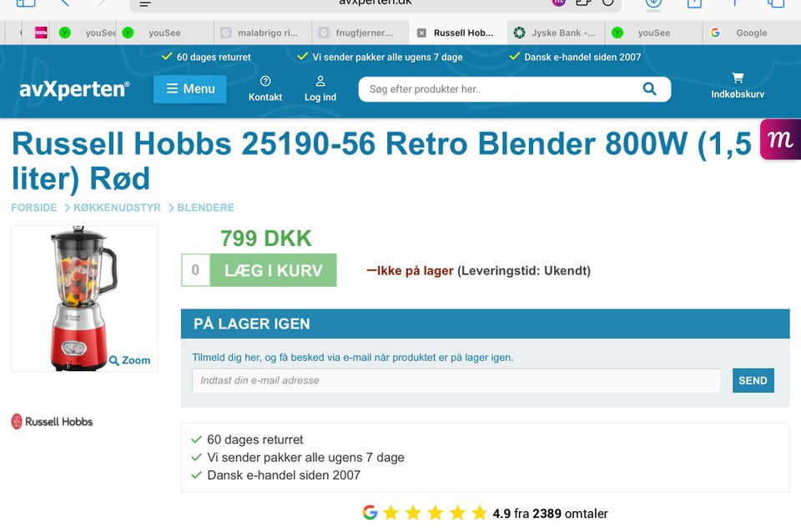
Task: Click the Zoom magnifier on the image
Action: pos(130,360)
